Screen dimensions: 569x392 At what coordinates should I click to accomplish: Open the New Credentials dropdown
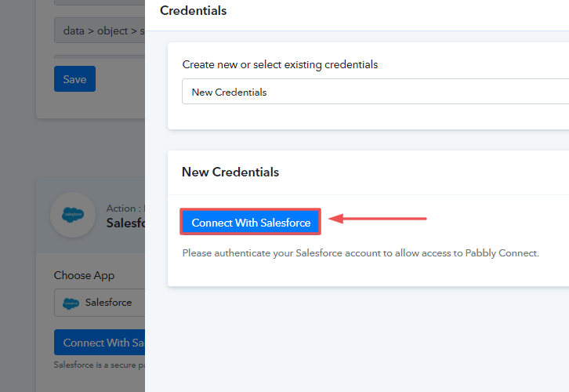pos(375,92)
